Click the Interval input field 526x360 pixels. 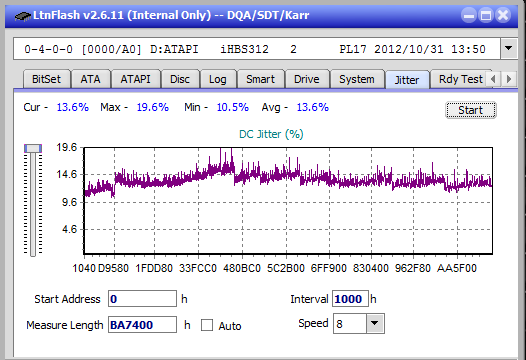[350, 299]
